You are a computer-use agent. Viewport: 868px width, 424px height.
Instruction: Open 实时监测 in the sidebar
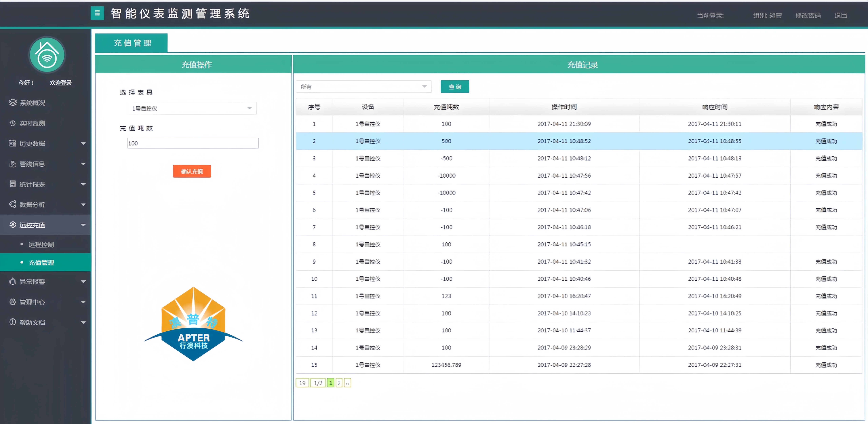pos(45,123)
